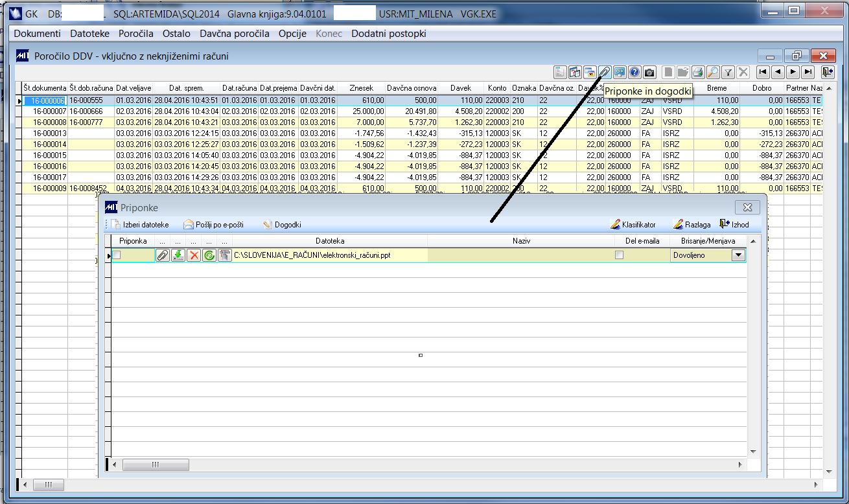Click the blue help question mark icon
This screenshot has width=849, height=504.
click(x=634, y=72)
